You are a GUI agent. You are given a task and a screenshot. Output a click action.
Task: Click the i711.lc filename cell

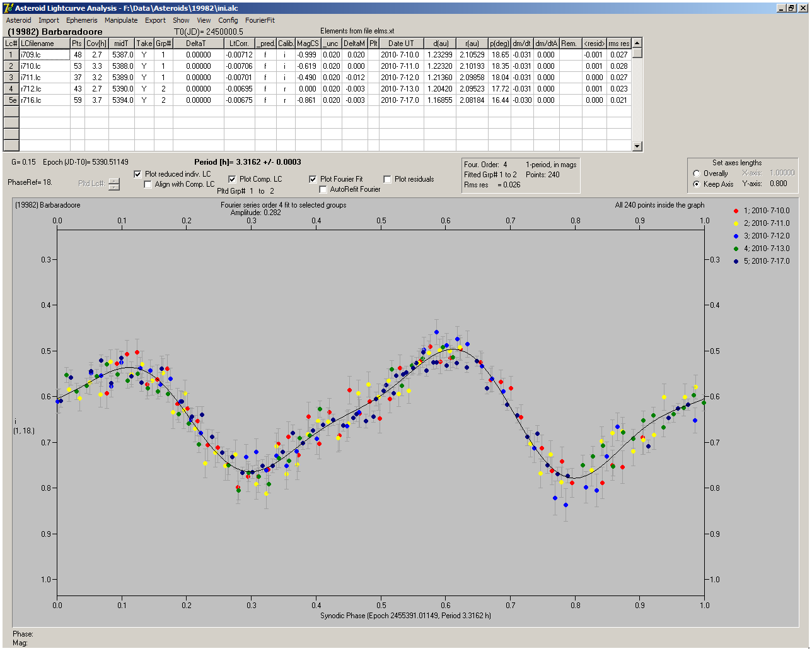pos(45,78)
